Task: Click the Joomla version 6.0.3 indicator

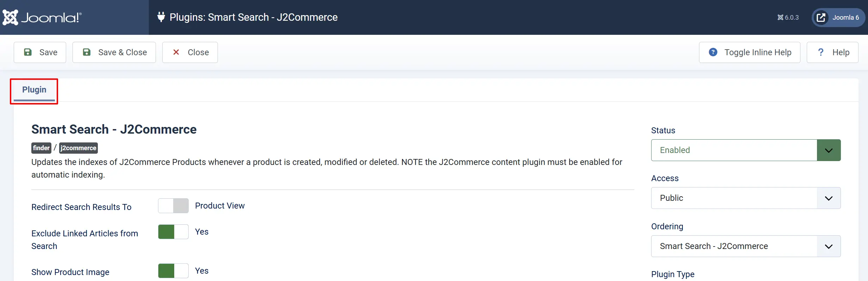Action: pos(788,18)
